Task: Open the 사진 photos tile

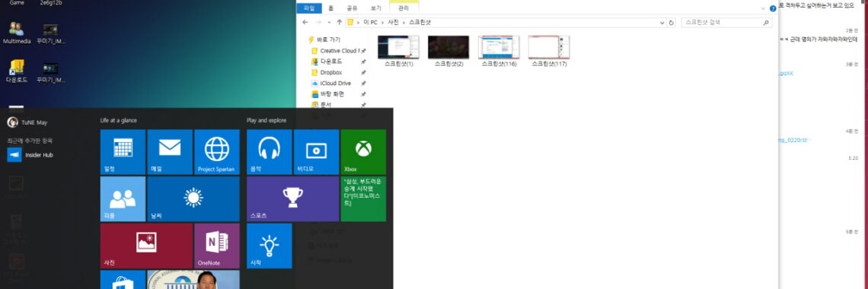Action: point(146,246)
